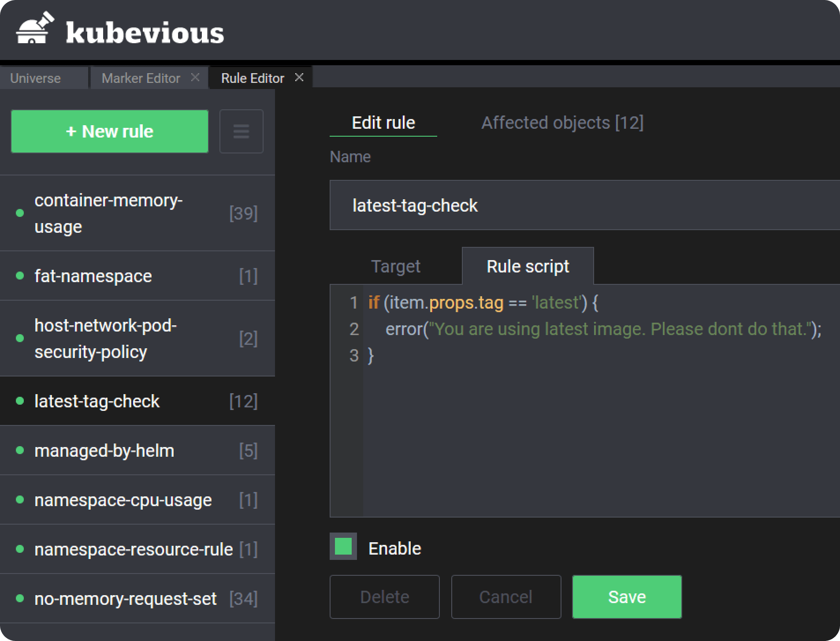Click the error message line in script

point(603,329)
